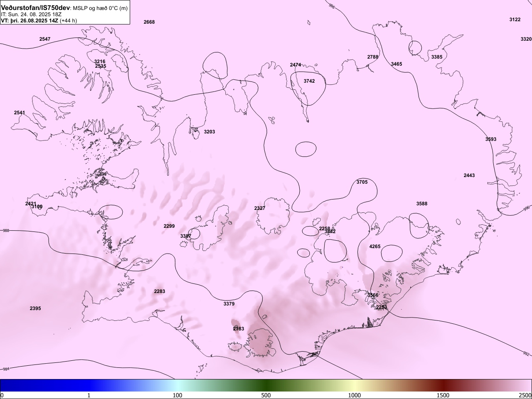
Task: Click the map value 3385
Action: click(437, 57)
